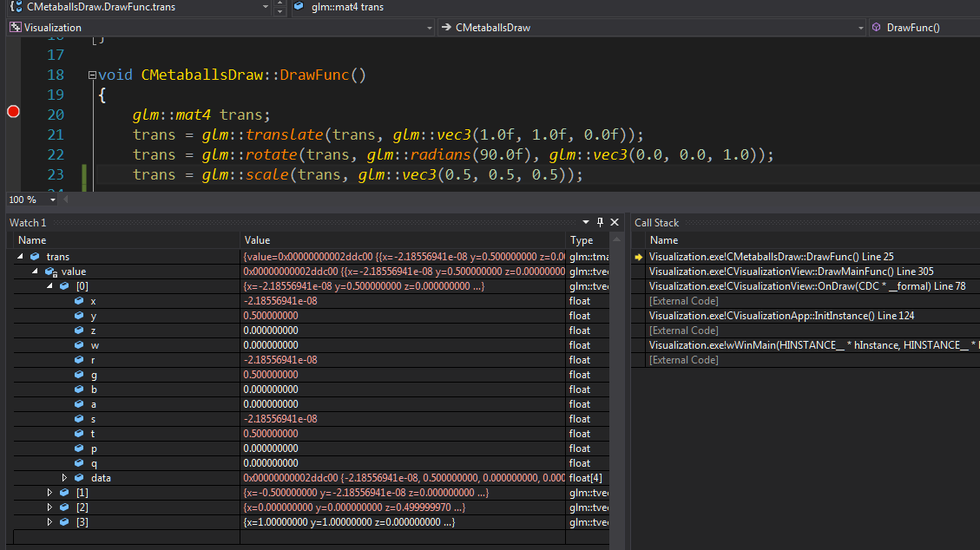Expand the [3] column vector row
The height and width of the screenshot is (550, 980).
pos(49,522)
